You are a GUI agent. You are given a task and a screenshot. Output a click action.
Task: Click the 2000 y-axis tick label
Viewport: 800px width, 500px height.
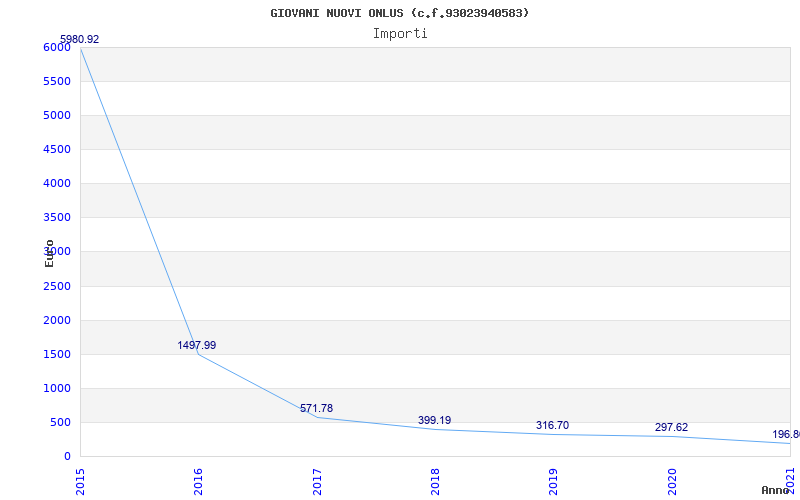57,320
